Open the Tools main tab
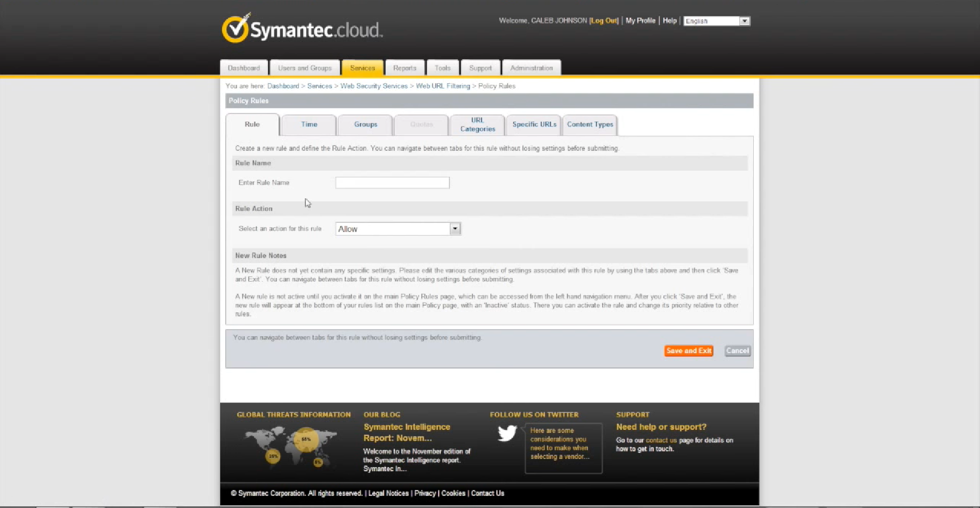Screen dimensions: 980x508 coord(443,68)
